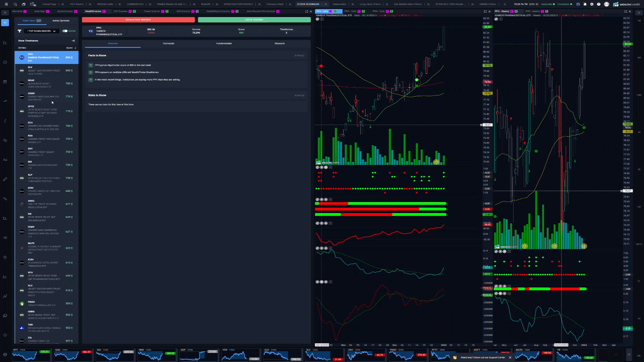Open VXX 1min mini chart thumbnail

[x=240, y=355]
